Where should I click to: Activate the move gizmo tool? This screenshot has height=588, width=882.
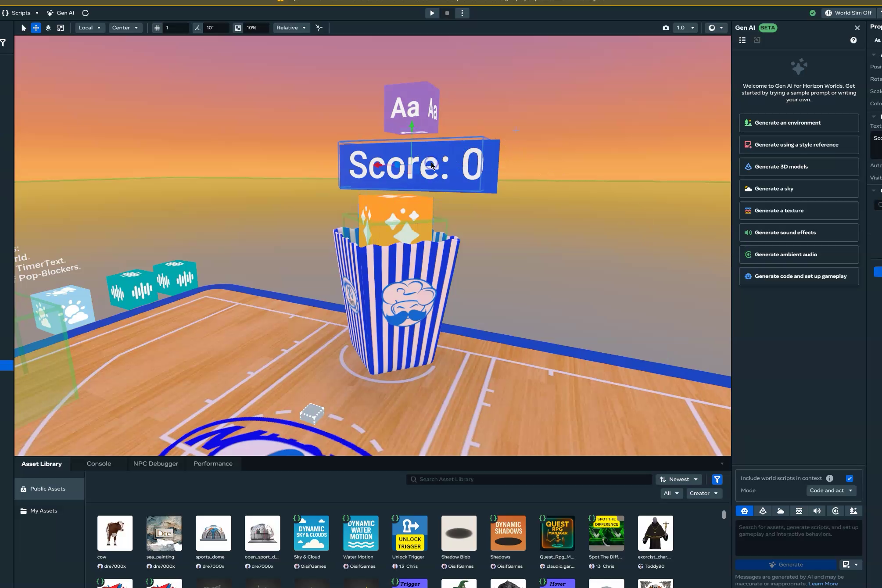[36, 28]
